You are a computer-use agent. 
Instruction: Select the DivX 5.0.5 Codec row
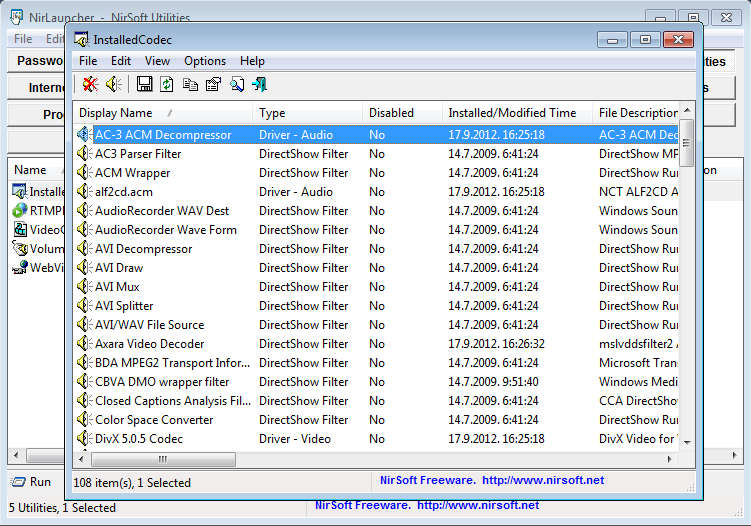click(x=138, y=439)
